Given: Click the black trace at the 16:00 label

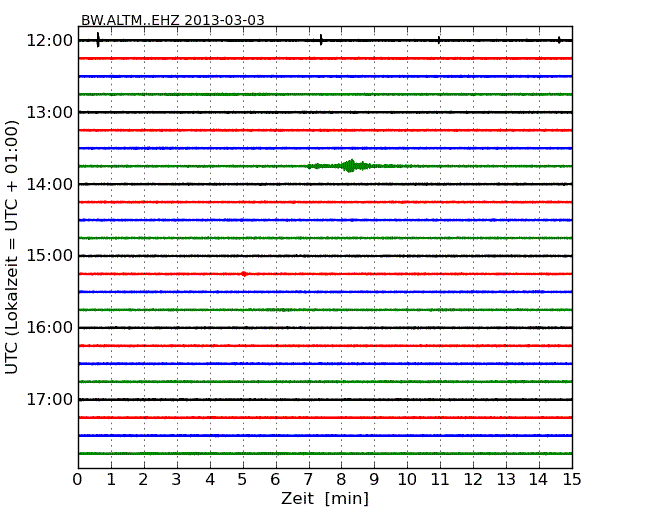Looking at the screenshot, I should [x=325, y=328].
